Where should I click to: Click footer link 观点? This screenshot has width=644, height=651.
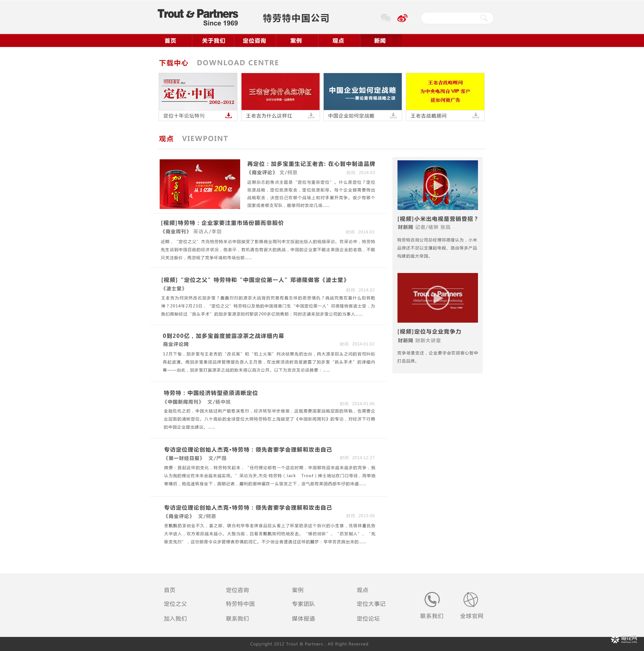[362, 590]
